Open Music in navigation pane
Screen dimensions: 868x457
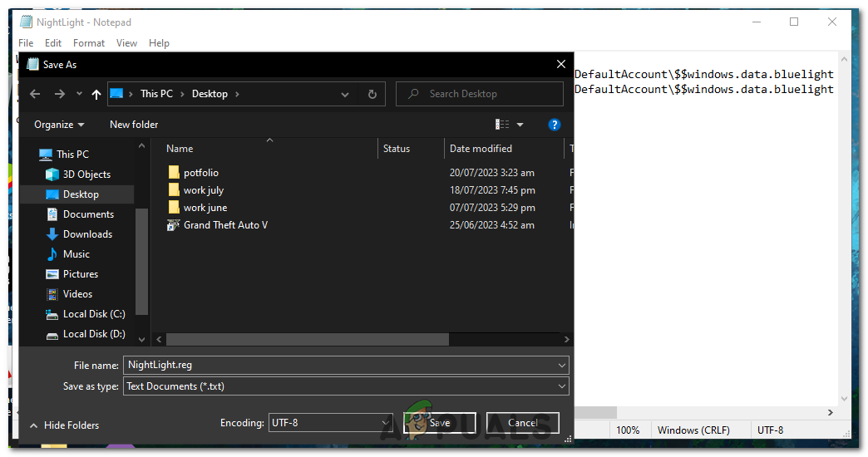pyautogui.click(x=76, y=254)
